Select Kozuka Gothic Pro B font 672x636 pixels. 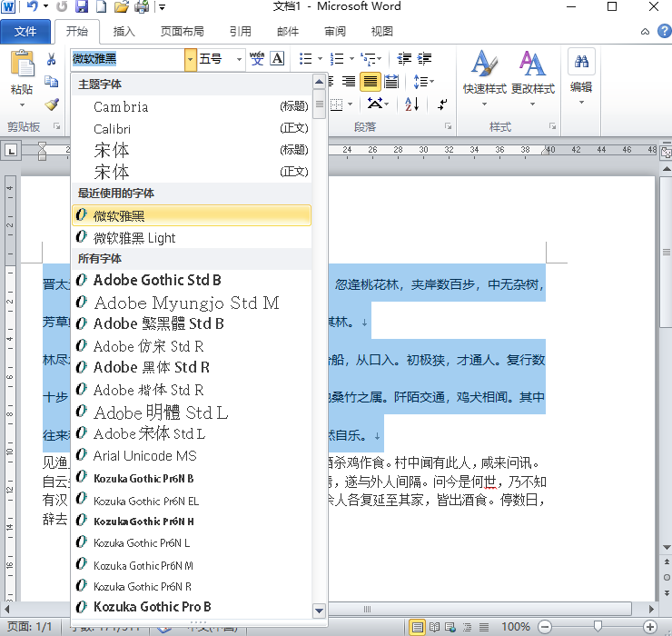191,607
